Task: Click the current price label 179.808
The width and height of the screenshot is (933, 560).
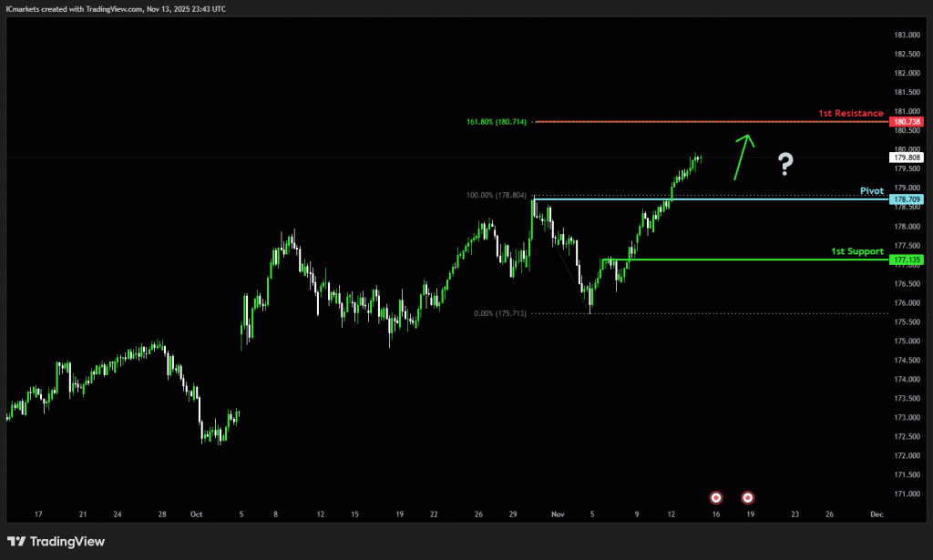Action: 907,157
